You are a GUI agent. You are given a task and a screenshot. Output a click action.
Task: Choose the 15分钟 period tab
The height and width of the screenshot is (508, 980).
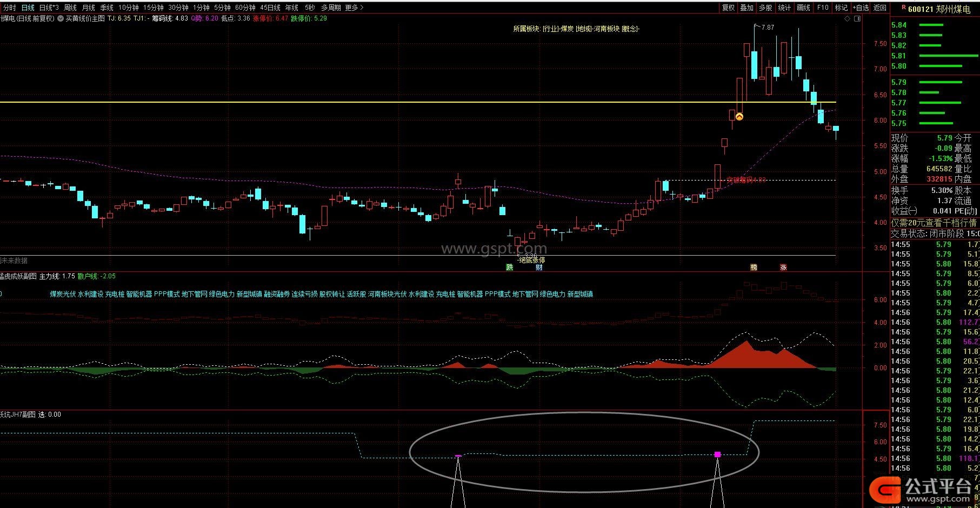tap(154, 8)
